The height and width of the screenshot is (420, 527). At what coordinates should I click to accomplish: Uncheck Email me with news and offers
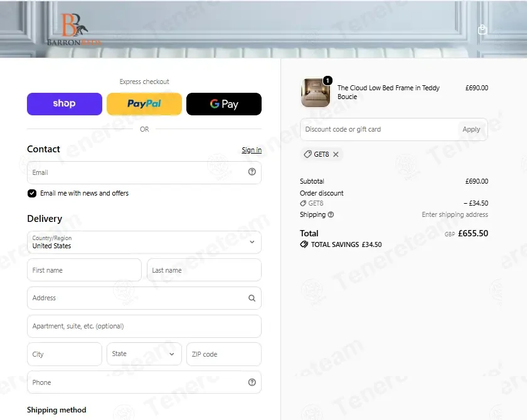32,193
